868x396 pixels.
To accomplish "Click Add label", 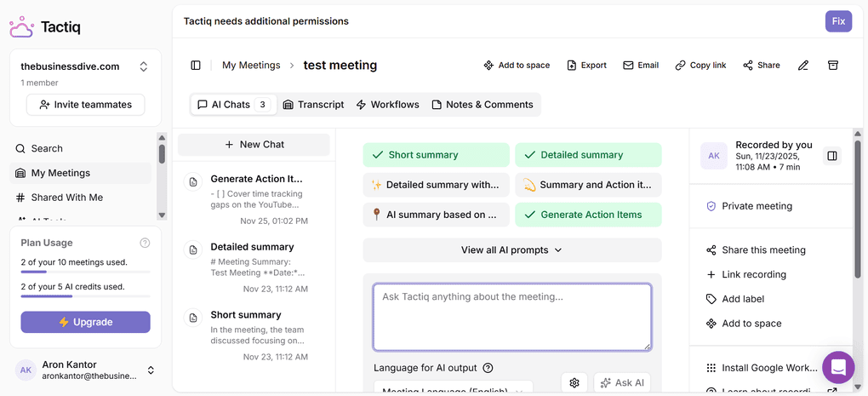I will click(x=735, y=299).
